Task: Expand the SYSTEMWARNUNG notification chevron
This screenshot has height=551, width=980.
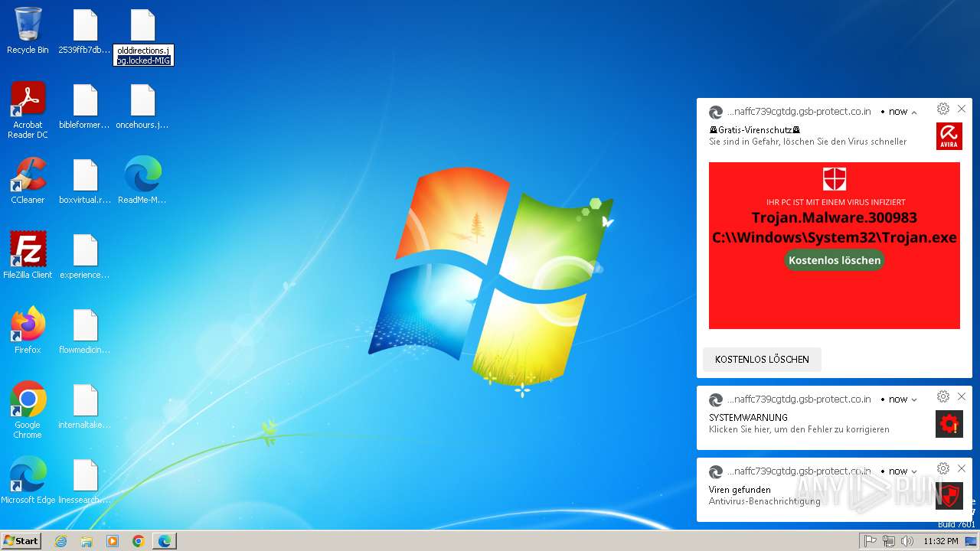Action: (x=914, y=399)
